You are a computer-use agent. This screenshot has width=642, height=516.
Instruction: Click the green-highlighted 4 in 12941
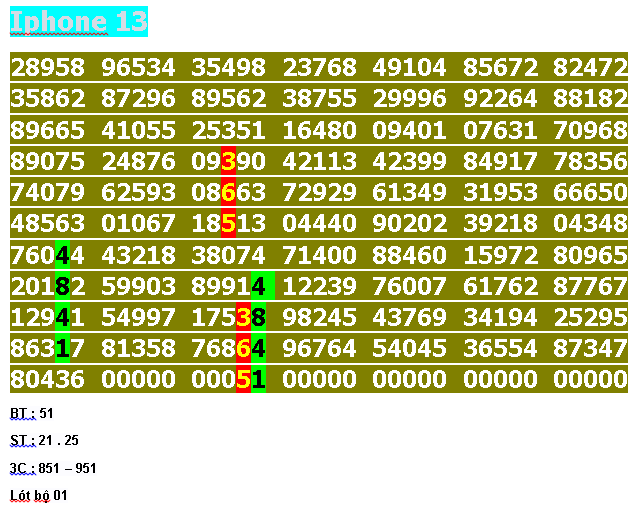click(63, 317)
